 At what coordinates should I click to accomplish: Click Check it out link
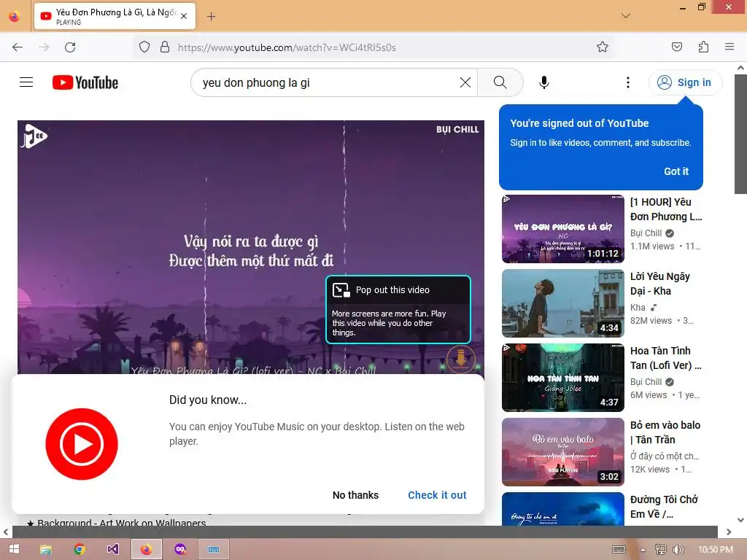[x=437, y=495]
